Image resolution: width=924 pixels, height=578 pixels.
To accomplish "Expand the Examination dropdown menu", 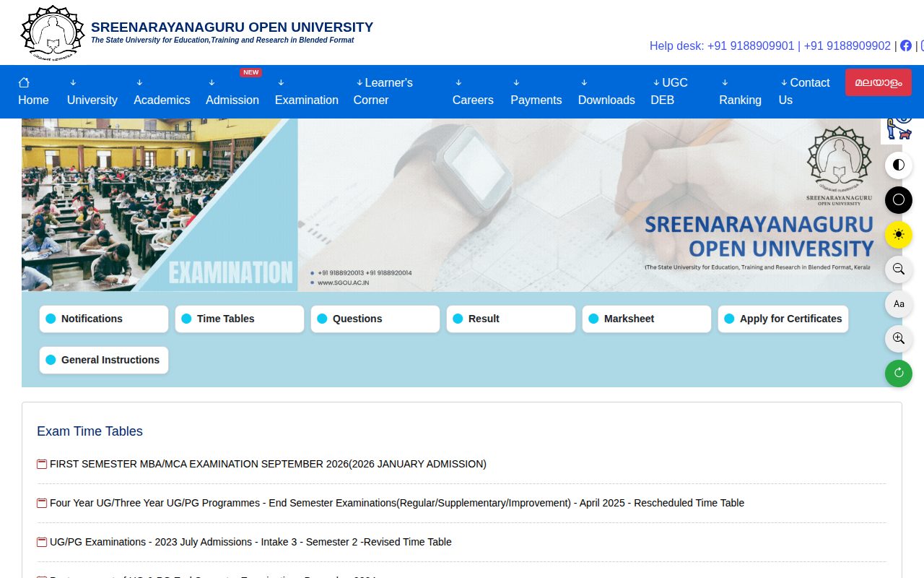I will [x=307, y=92].
